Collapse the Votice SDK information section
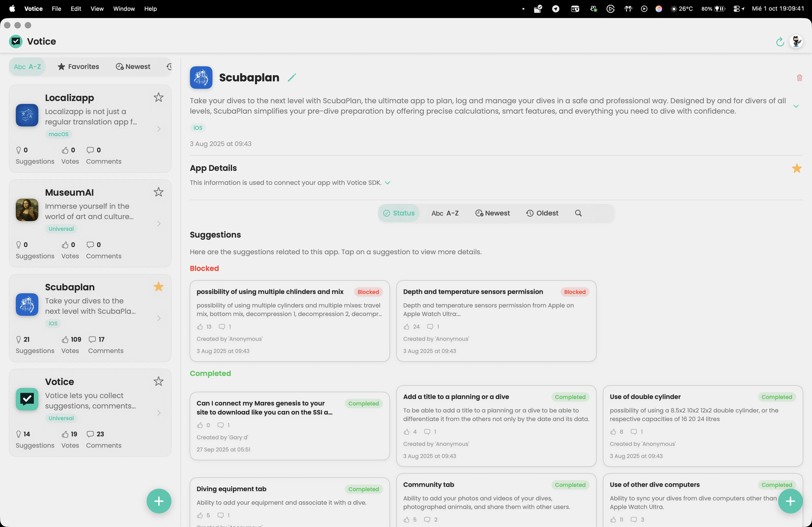This screenshot has height=527, width=812. point(388,183)
